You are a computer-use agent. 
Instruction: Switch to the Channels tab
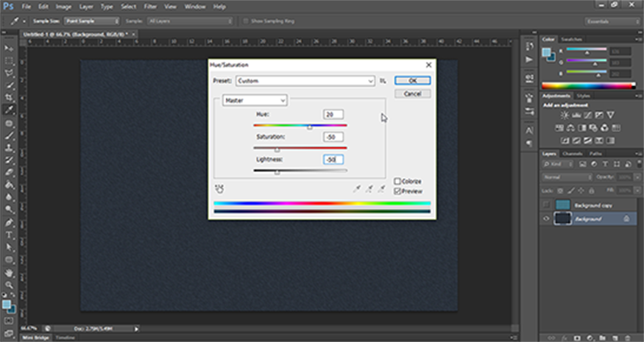pyautogui.click(x=572, y=154)
